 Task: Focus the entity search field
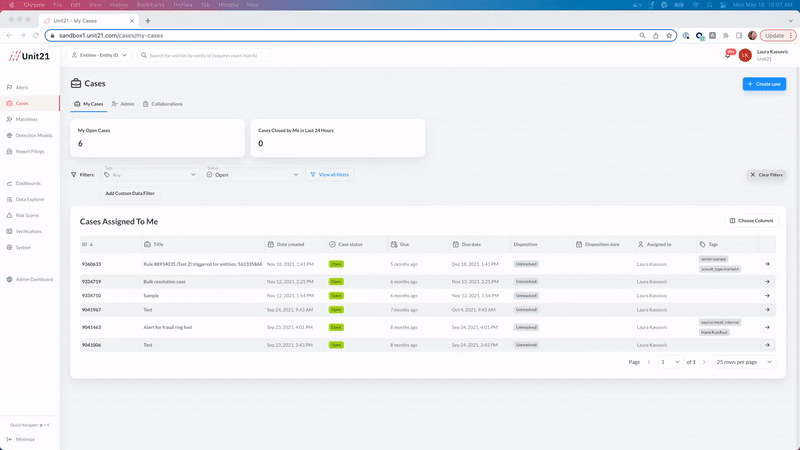(x=204, y=55)
